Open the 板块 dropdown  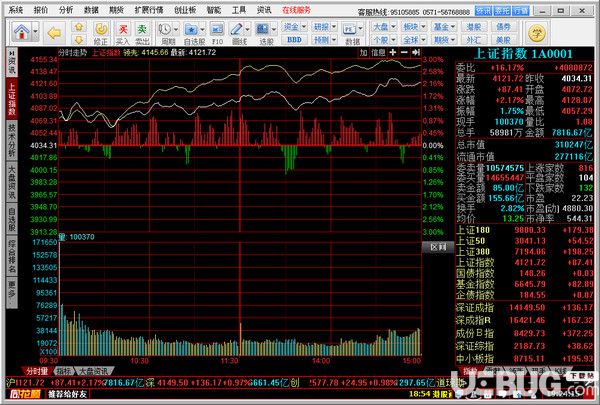pos(414,27)
